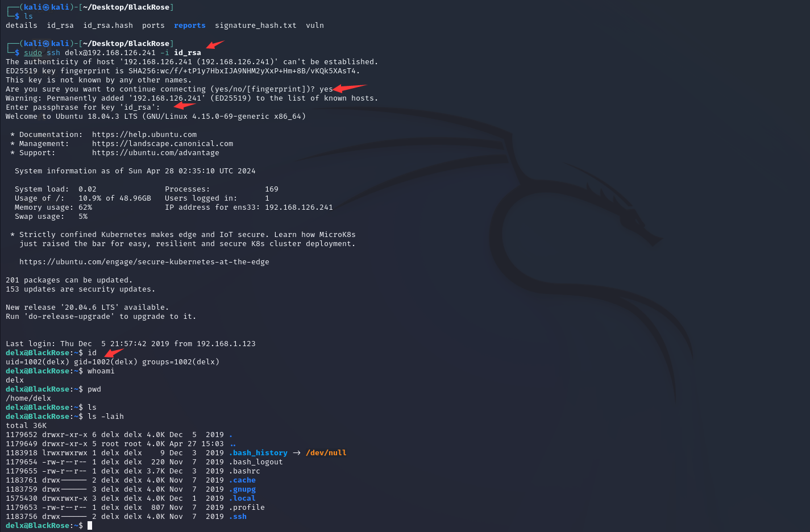
Task: Open the https://ubuntu.com/advantage support link
Action: click(156, 153)
